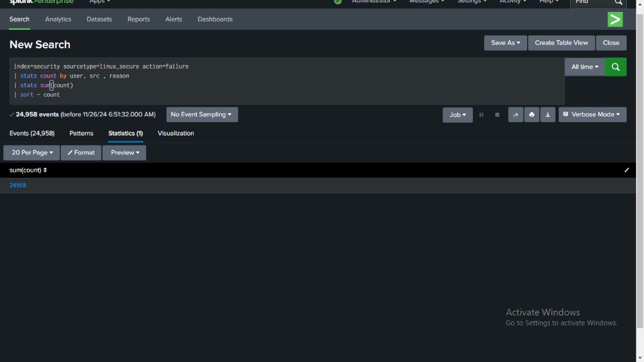Print the search results
Viewport: 644px width, 362px height.
tap(531, 115)
